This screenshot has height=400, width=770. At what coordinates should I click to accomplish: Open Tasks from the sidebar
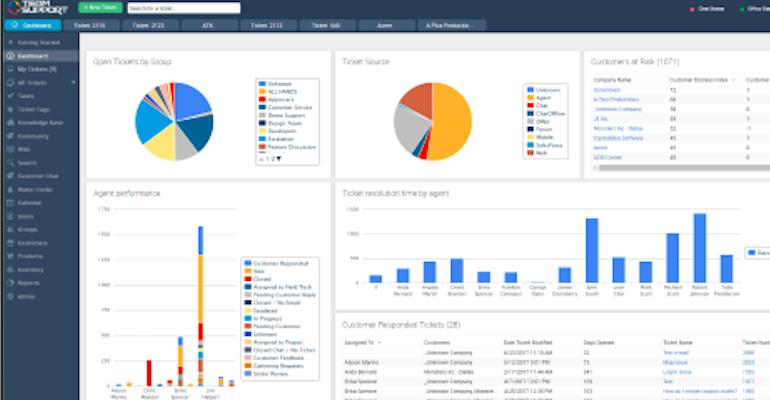(x=26, y=96)
